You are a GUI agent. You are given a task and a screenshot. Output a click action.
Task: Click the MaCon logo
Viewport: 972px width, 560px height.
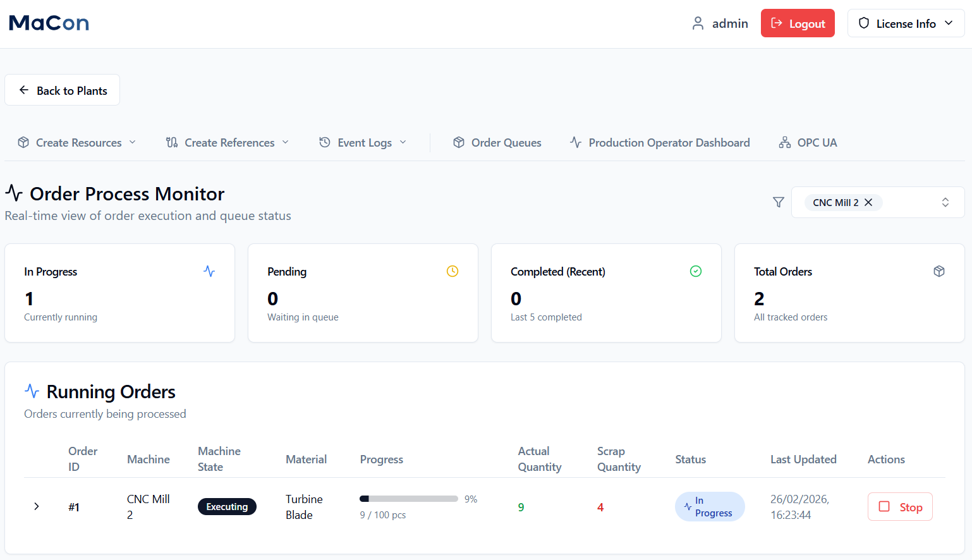pyautogui.click(x=49, y=23)
